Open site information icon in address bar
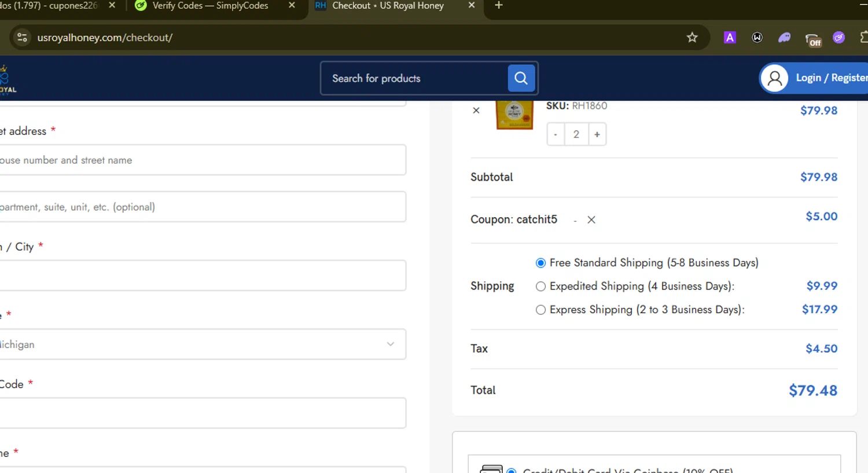This screenshot has width=868, height=473. coord(22,38)
